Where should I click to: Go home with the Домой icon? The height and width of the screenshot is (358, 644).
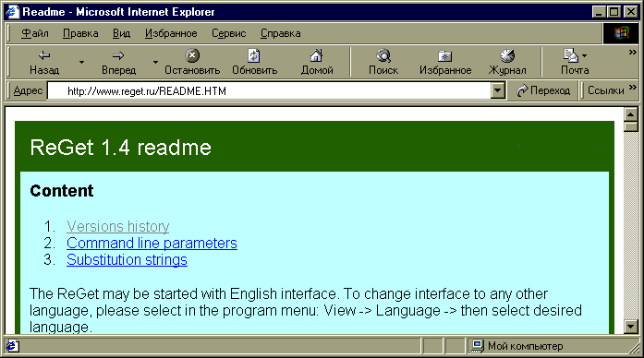pyautogui.click(x=316, y=55)
